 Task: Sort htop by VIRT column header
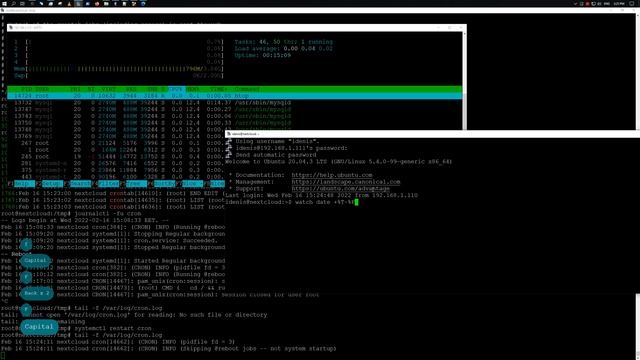[109, 89]
